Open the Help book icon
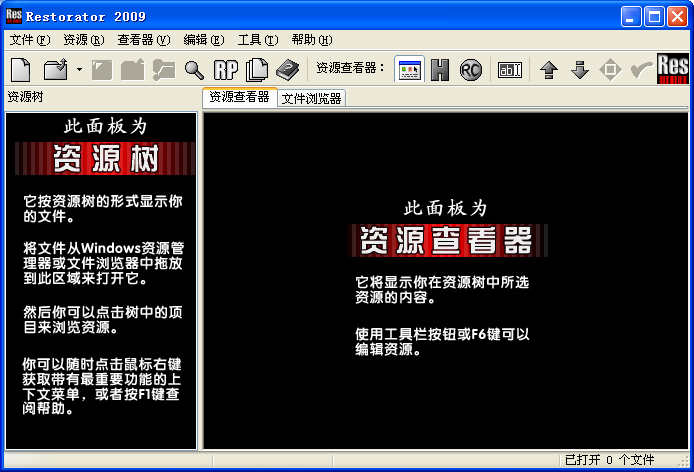694x472 pixels. (x=288, y=70)
